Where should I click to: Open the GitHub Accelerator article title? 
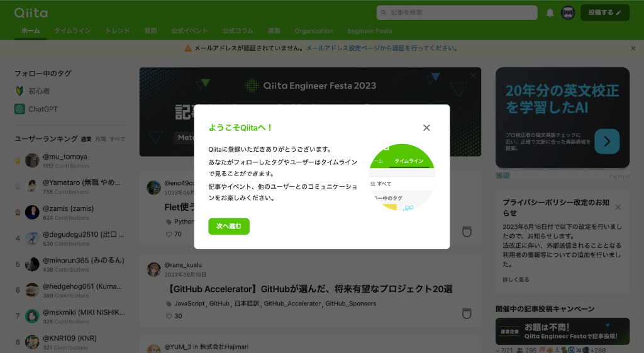click(x=309, y=289)
